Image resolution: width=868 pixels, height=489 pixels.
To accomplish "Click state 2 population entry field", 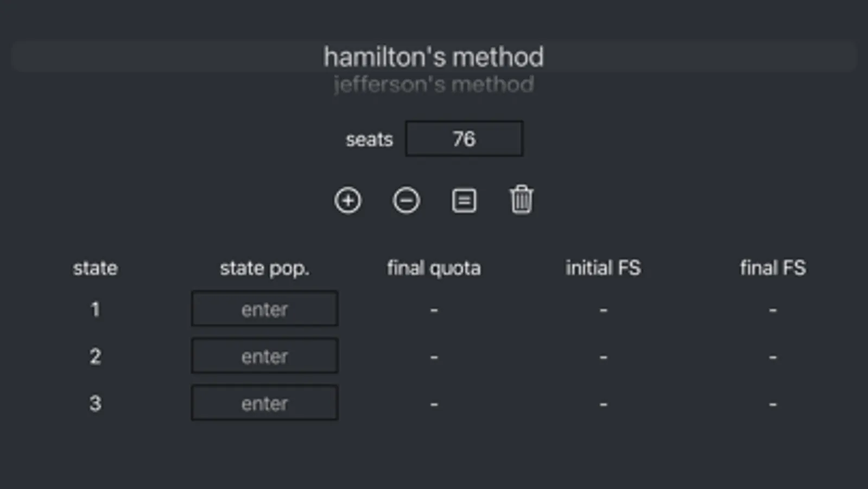I will point(264,356).
